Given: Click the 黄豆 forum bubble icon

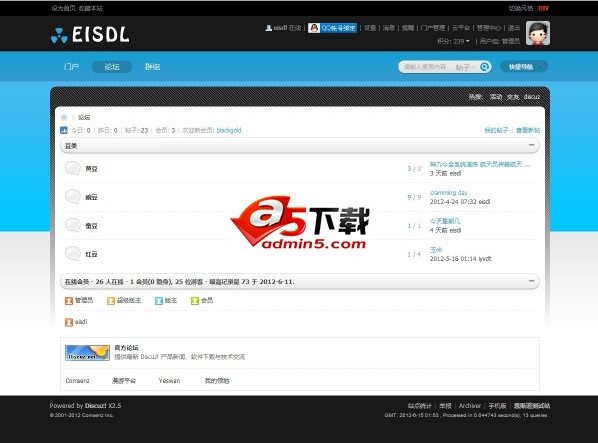Looking at the screenshot, I should [x=73, y=168].
